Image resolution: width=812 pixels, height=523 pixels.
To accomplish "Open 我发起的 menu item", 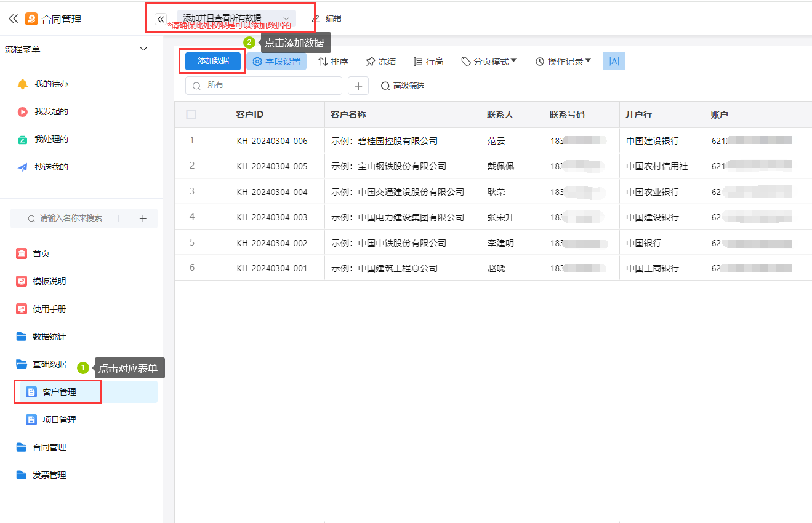I will pos(51,111).
